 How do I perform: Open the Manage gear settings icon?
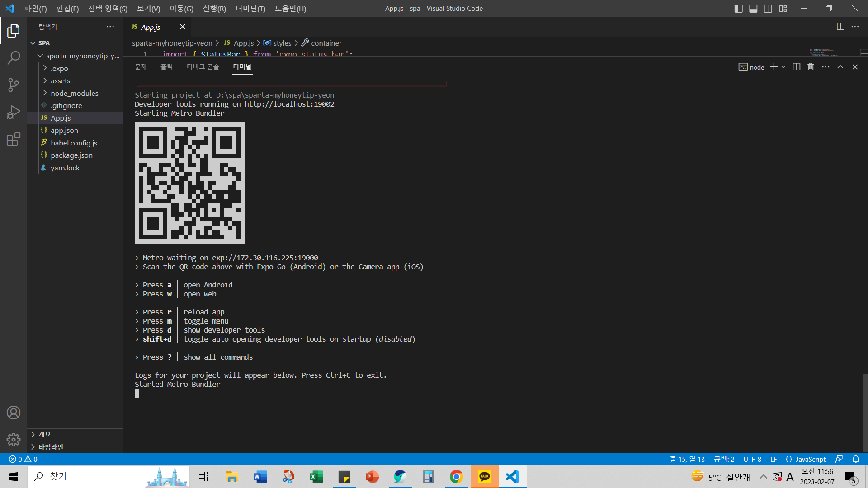pyautogui.click(x=14, y=440)
